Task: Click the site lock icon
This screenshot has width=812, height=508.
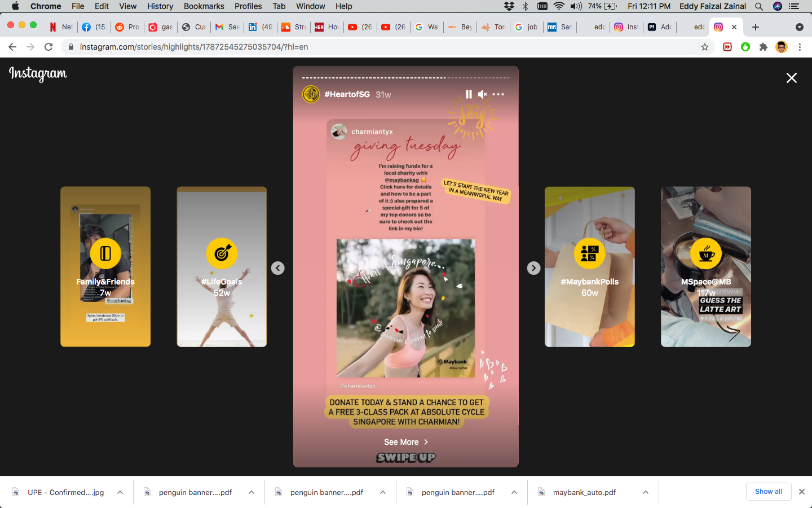Action: [x=71, y=47]
